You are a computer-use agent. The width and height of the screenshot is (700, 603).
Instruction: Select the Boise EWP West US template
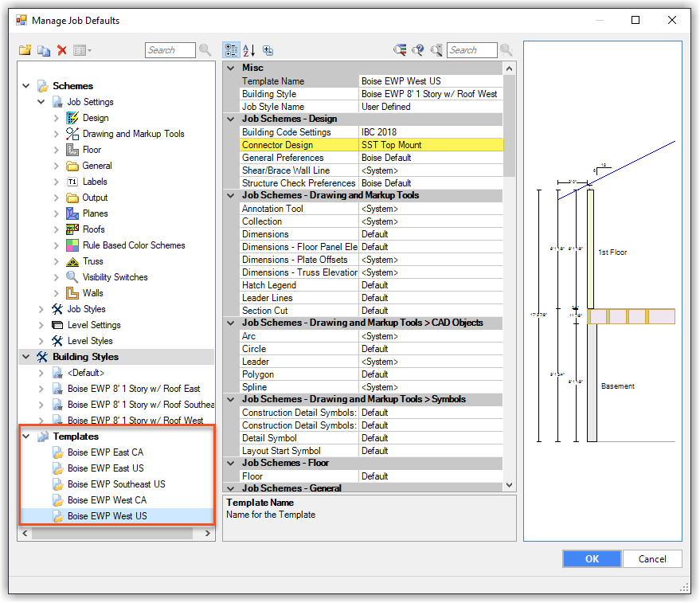(x=108, y=516)
